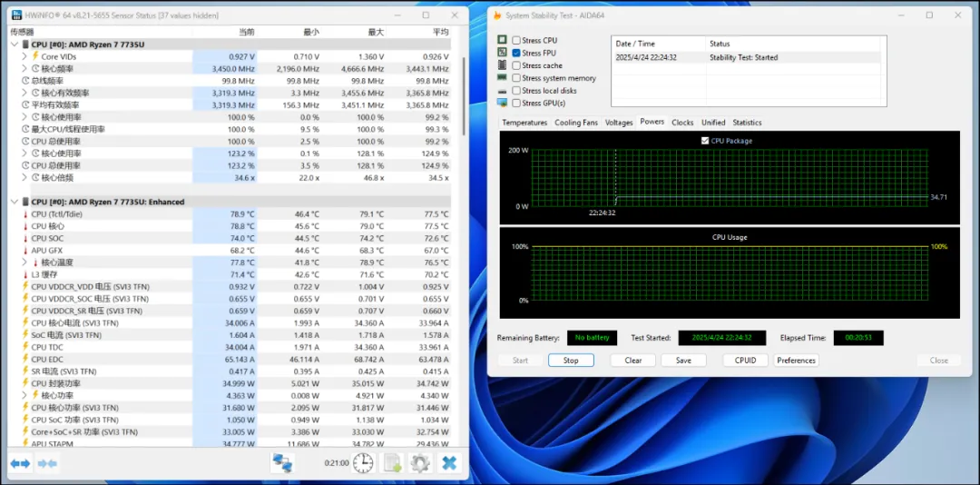
Task: Click the HWiNFO sensor list vertical scrollbar
Action: (x=464, y=95)
